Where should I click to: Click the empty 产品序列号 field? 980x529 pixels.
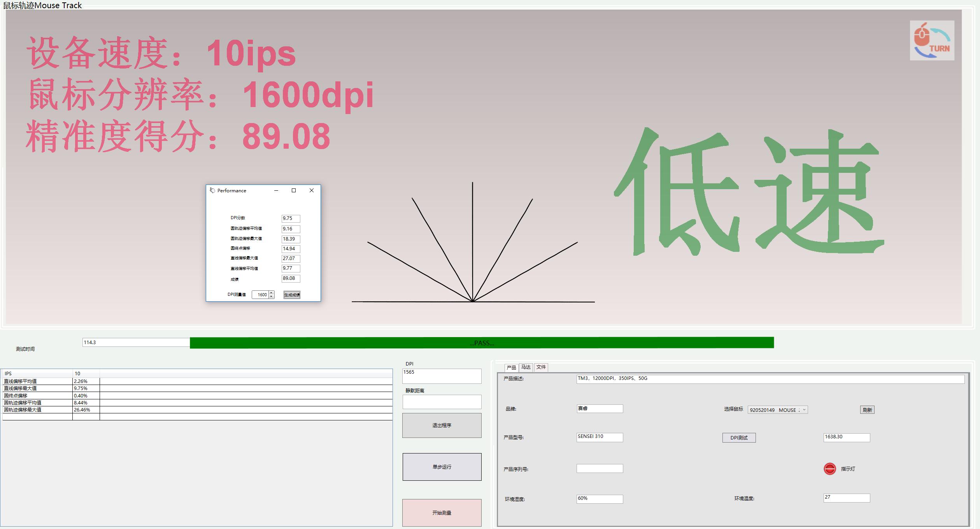click(x=600, y=468)
